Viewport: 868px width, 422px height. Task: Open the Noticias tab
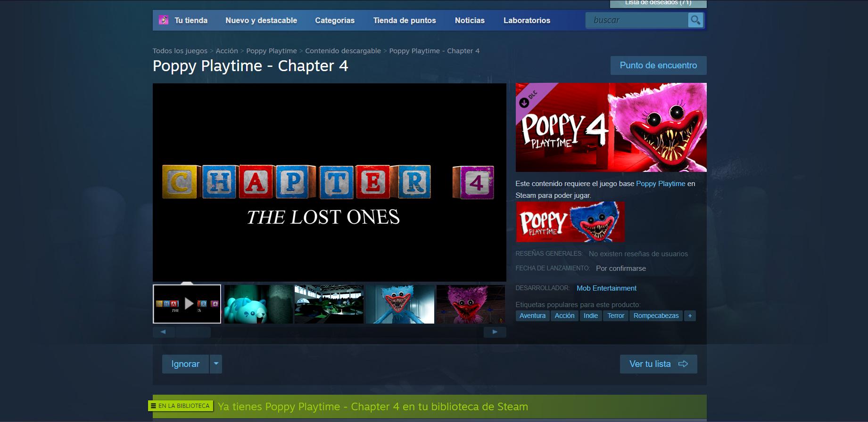pos(470,20)
